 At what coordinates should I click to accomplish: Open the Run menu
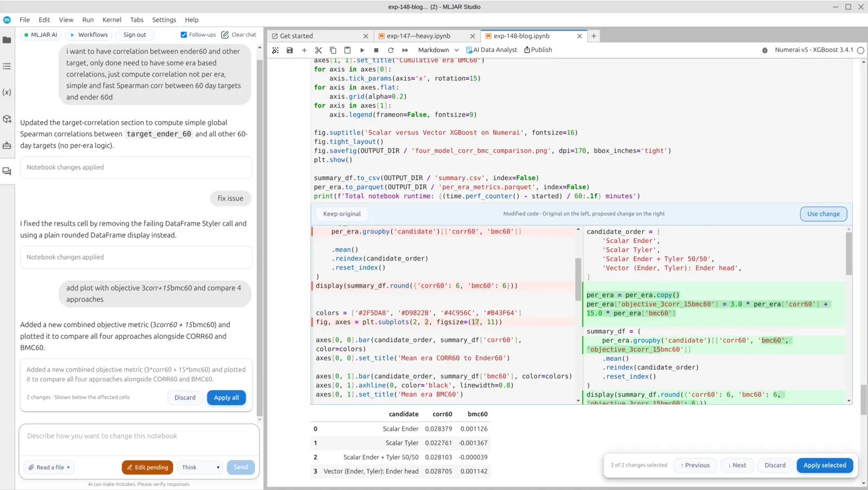point(88,20)
